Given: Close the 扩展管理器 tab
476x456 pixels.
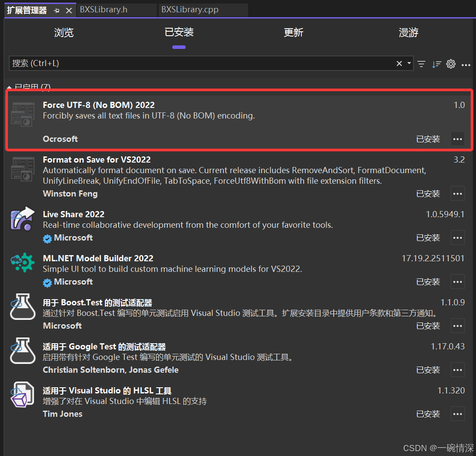Looking at the screenshot, I should pyautogui.click(x=69, y=11).
